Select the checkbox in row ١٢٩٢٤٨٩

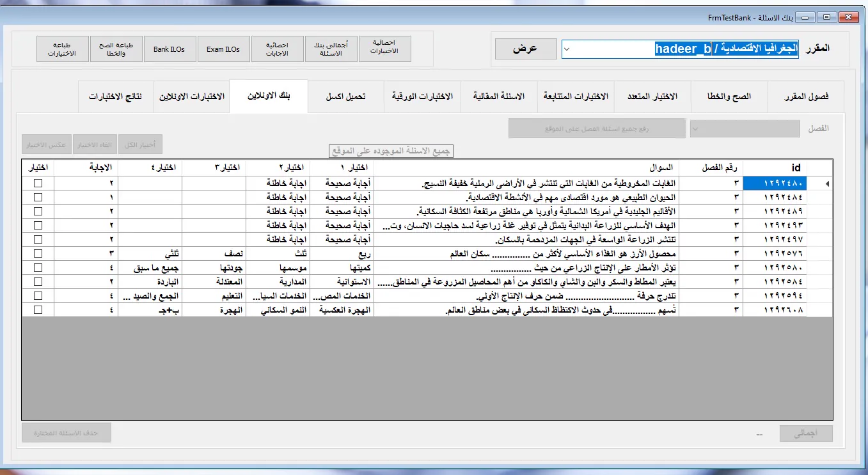pos(38,212)
